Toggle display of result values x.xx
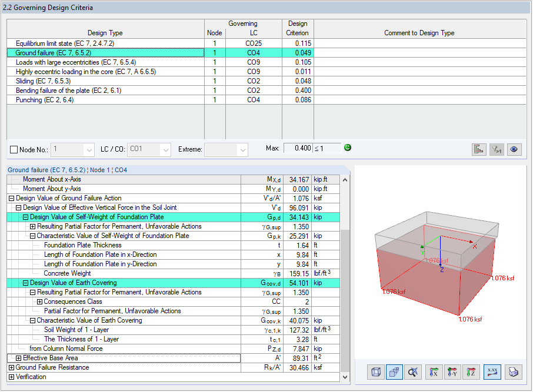This screenshot has height=392, width=533. tap(492, 372)
